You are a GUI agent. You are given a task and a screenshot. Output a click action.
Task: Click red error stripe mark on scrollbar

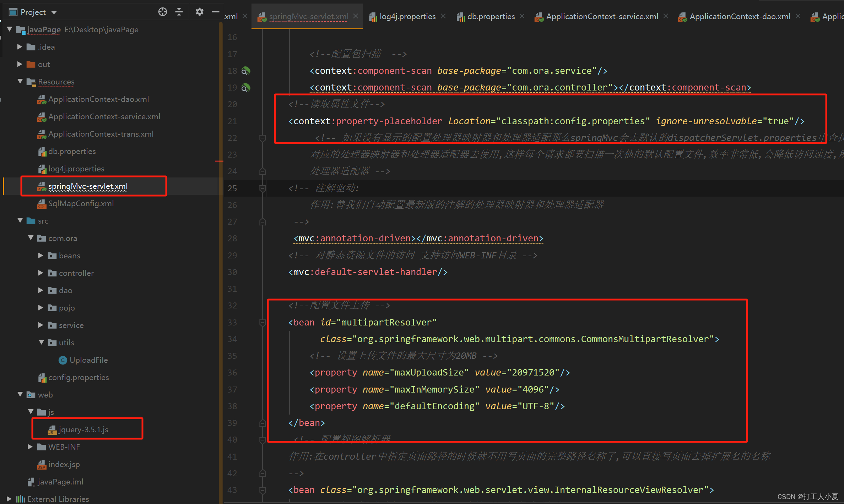tap(219, 161)
